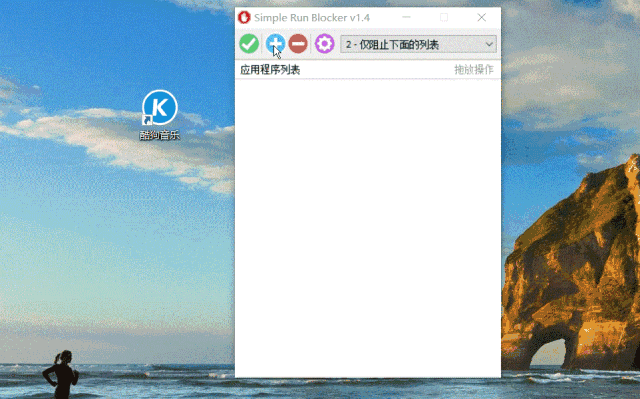Add a program using blue plus icon
Screen dimensions: 640x399
pyautogui.click(x=276, y=44)
